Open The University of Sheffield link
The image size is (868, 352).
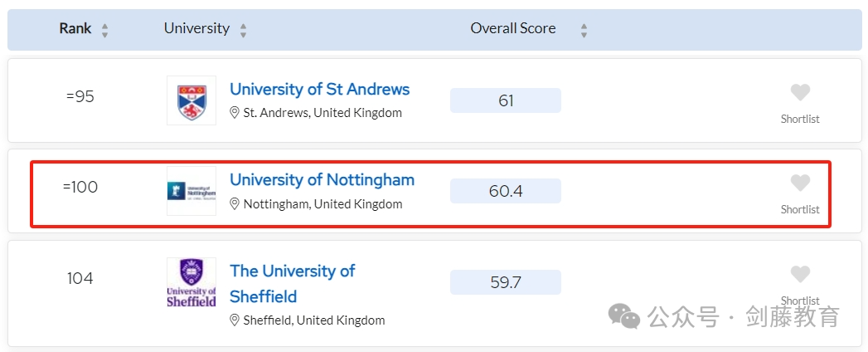(x=293, y=283)
